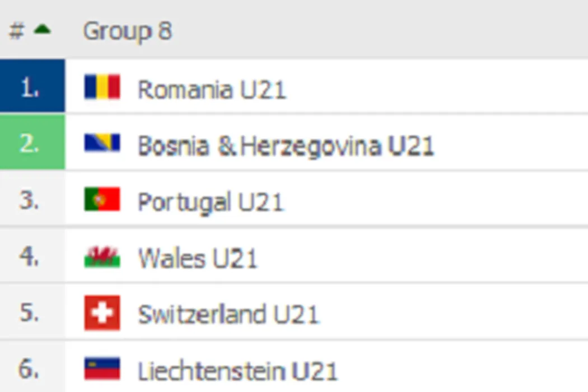Viewport: 588px width, 392px height.
Task: Open the Wales U21 team link
Action: point(198,258)
